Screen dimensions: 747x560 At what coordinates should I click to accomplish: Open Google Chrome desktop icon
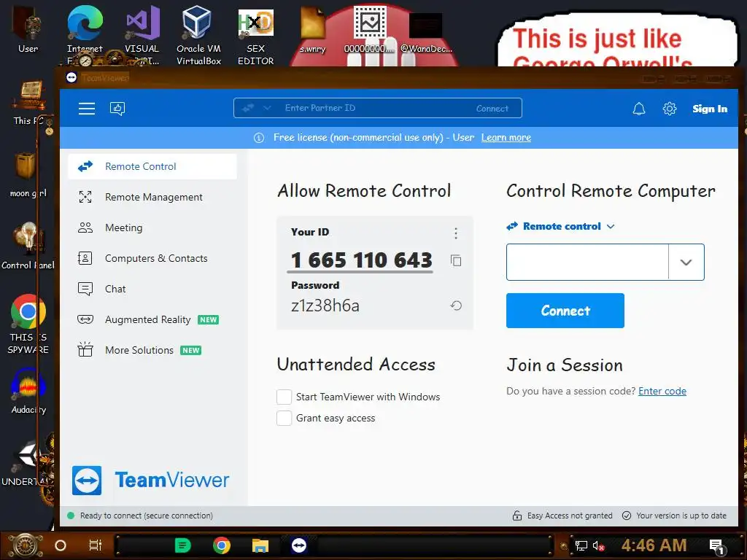[28, 324]
